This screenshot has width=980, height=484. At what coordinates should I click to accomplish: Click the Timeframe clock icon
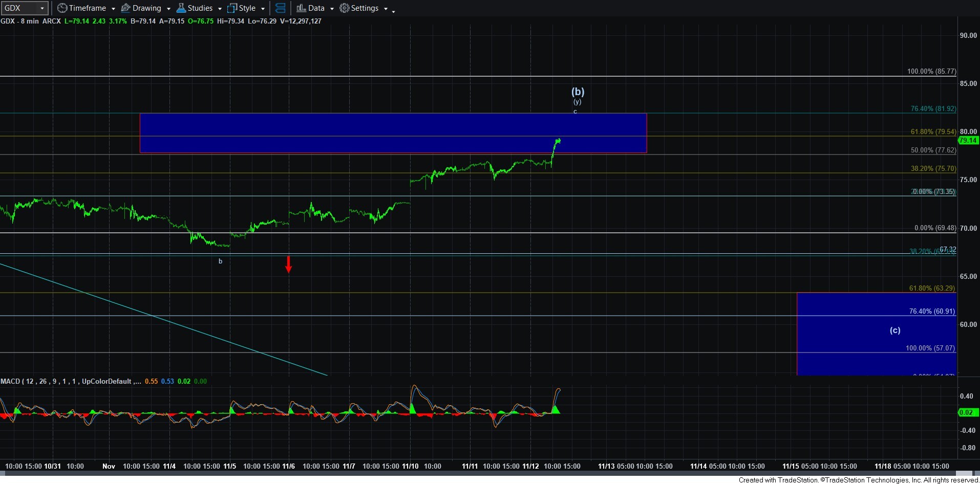point(62,8)
